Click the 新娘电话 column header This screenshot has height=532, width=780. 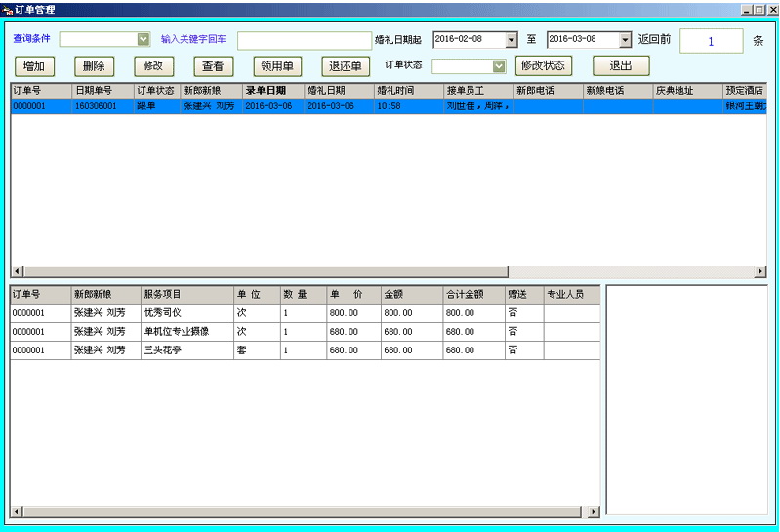(x=618, y=91)
